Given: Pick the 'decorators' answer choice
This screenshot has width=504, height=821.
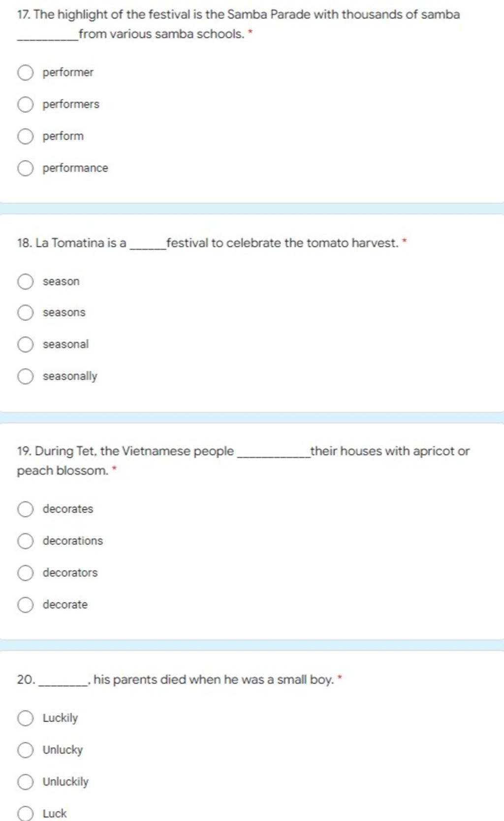Looking at the screenshot, I should click(x=26, y=573).
